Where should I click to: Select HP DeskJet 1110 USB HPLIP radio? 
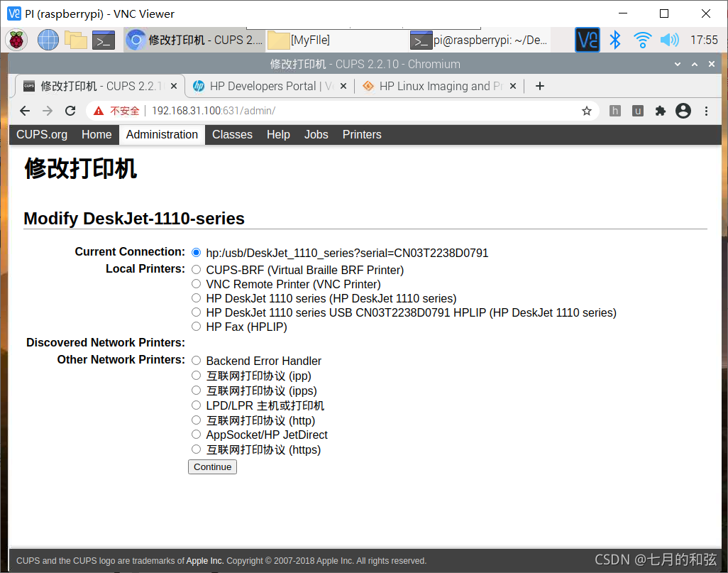(197, 312)
